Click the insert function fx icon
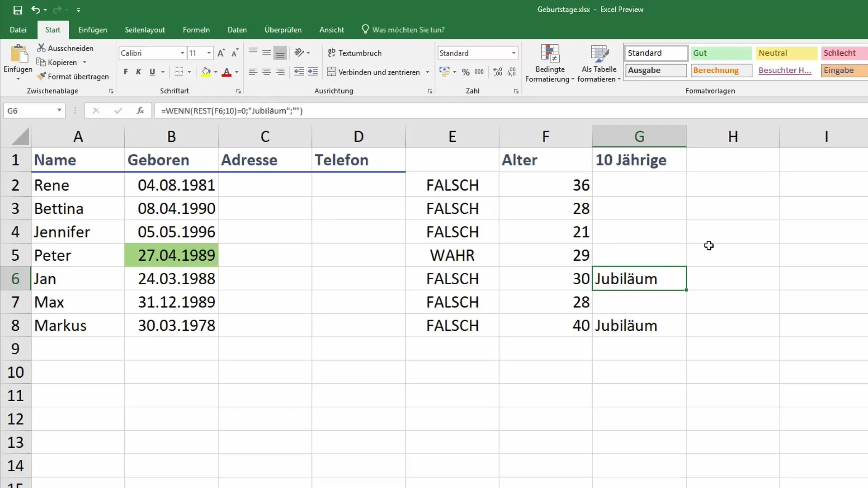 (140, 110)
